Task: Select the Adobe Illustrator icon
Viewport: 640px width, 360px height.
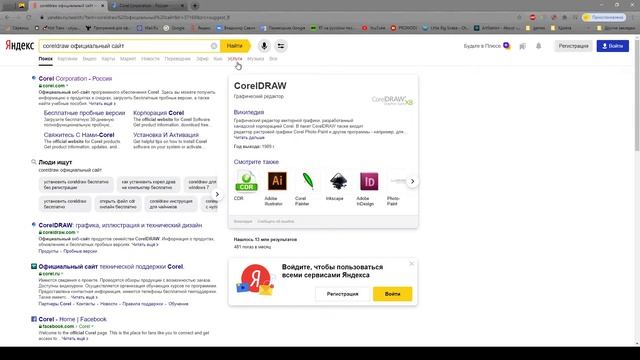Action: coord(277,181)
